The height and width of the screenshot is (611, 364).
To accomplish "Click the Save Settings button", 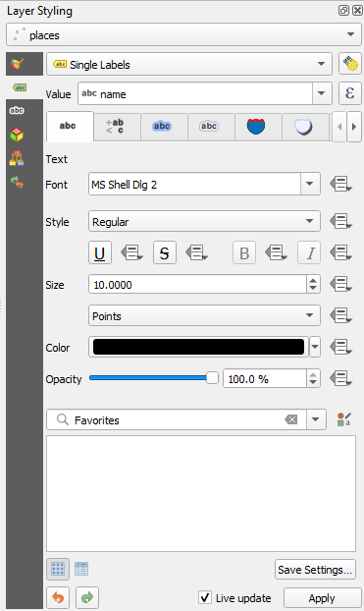I will (315, 570).
